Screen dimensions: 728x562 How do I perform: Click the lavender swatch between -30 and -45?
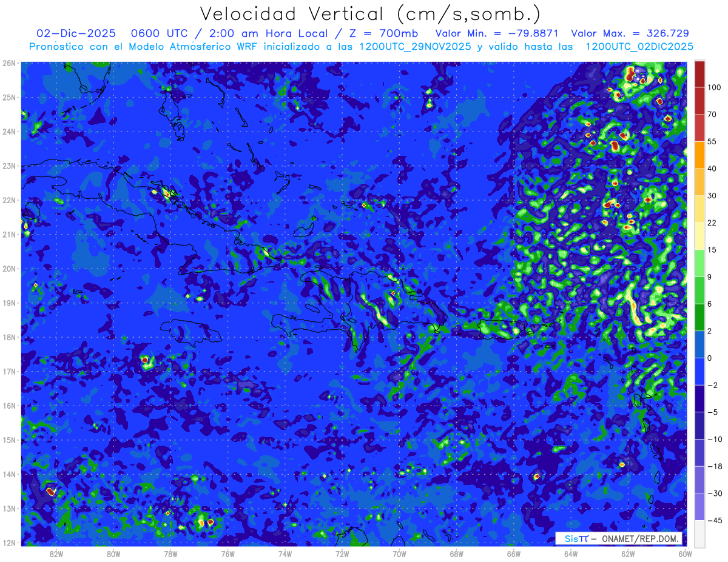(x=699, y=507)
